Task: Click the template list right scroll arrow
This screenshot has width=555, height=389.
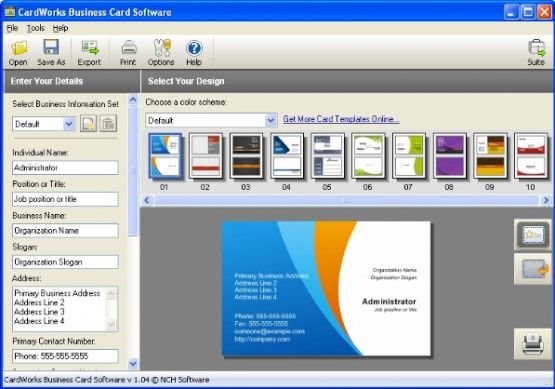Action: [546, 200]
